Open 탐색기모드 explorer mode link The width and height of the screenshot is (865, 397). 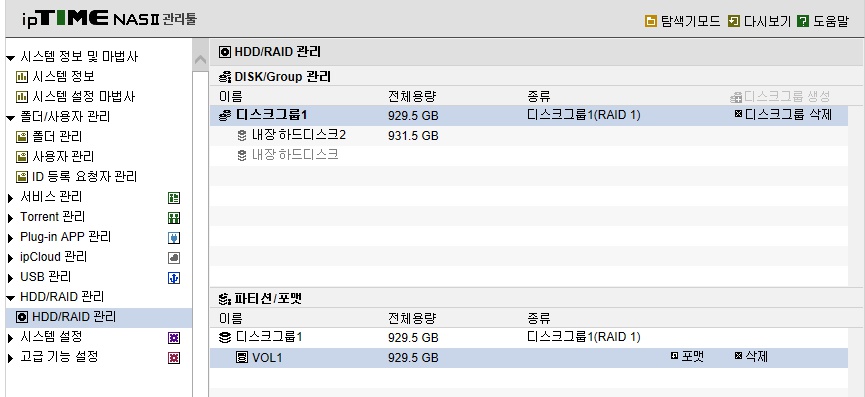[690, 22]
